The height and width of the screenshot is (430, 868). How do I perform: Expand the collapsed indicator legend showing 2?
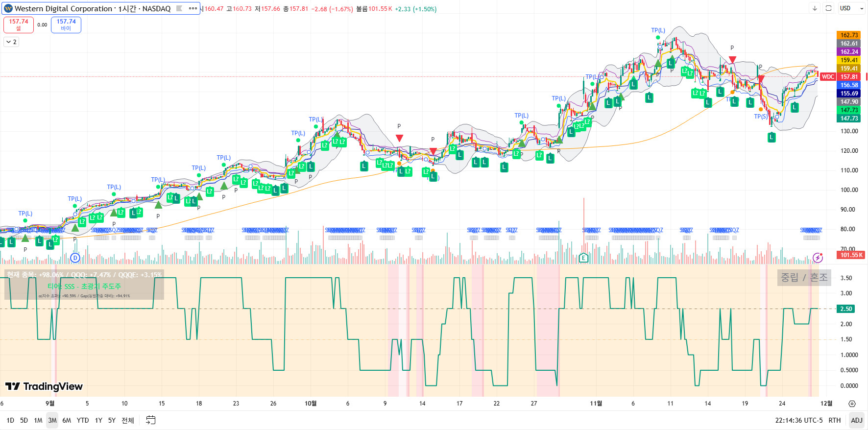coord(11,42)
